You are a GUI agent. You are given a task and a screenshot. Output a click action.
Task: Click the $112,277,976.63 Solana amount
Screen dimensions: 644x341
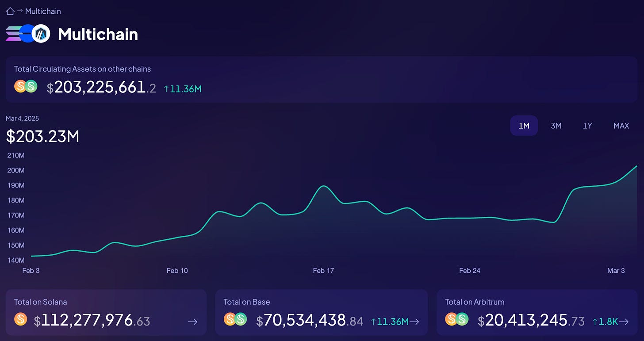pyautogui.click(x=92, y=320)
